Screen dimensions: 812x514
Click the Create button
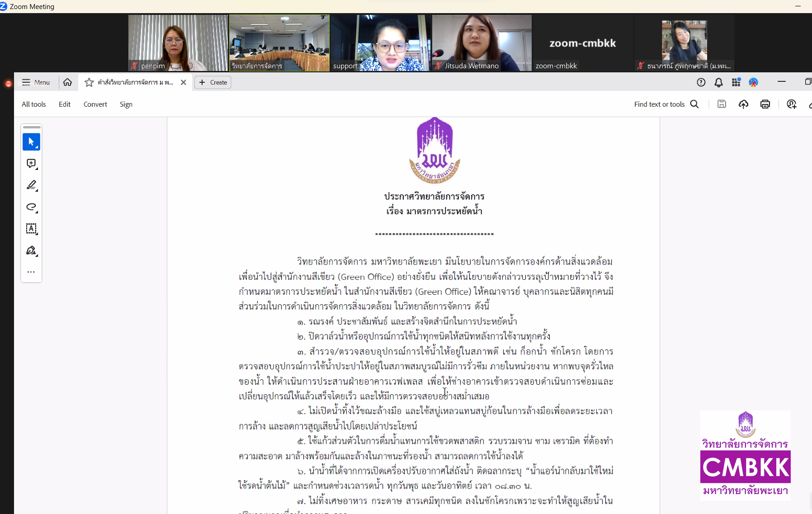(x=213, y=82)
